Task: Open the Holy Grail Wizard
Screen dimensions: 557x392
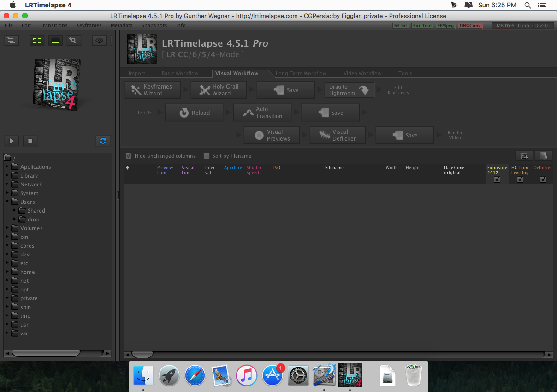Action: click(x=219, y=90)
